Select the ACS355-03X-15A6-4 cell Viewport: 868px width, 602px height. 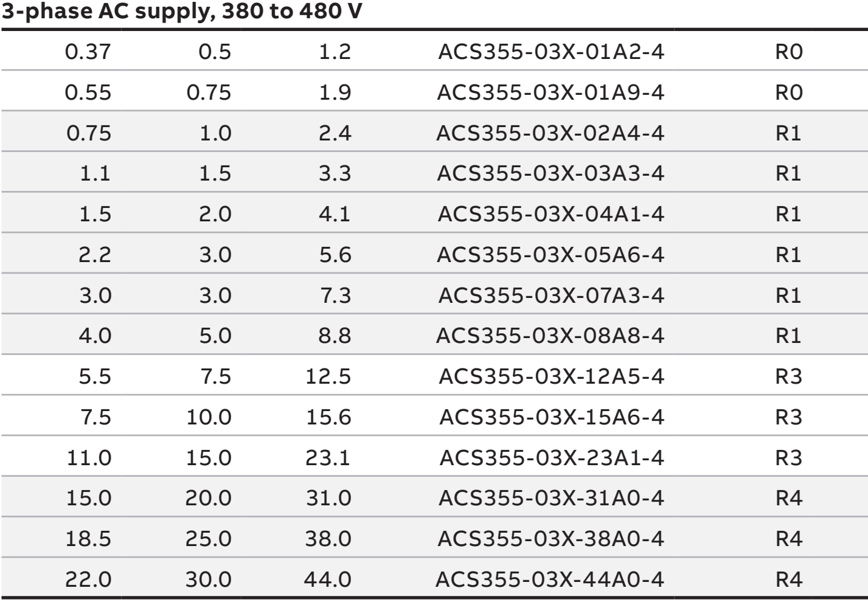550,417
